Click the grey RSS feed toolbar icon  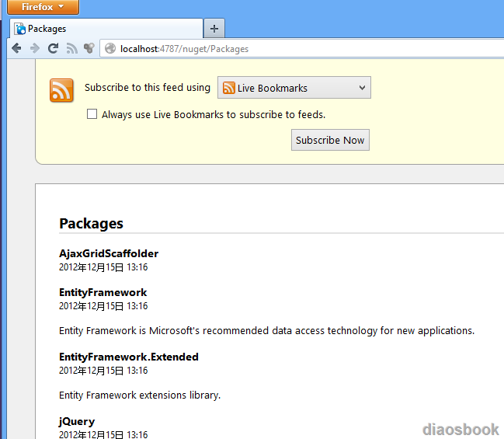coord(71,49)
